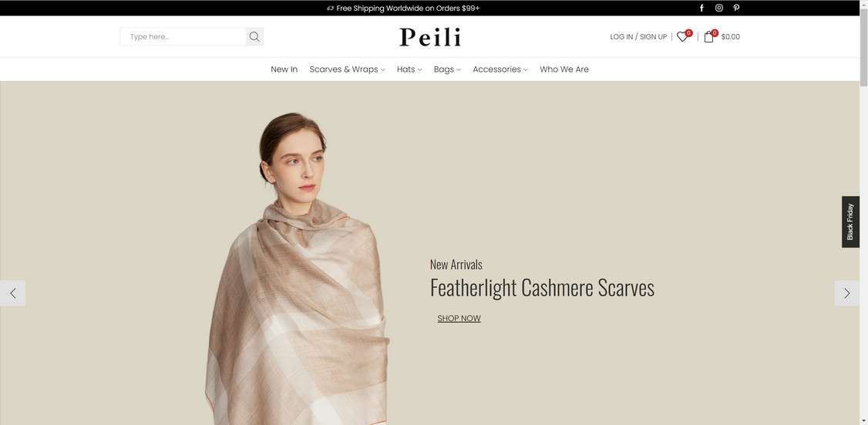Click the SHOP NOW link
The image size is (868, 425).
click(459, 318)
